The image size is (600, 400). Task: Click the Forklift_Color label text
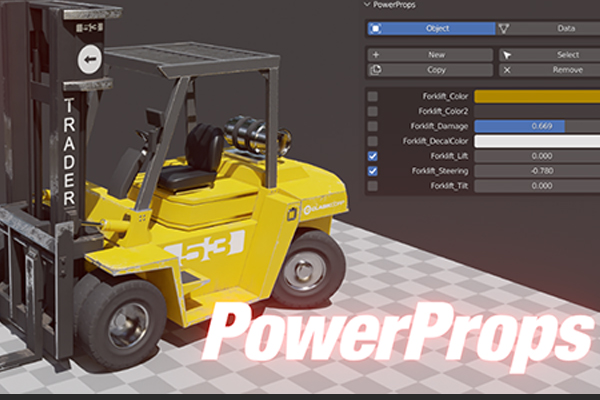[445, 96]
